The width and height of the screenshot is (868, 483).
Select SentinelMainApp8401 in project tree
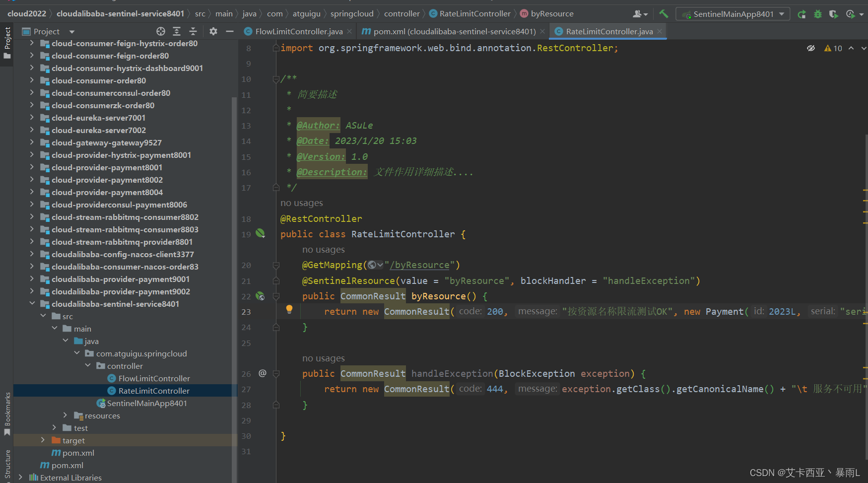(x=147, y=403)
